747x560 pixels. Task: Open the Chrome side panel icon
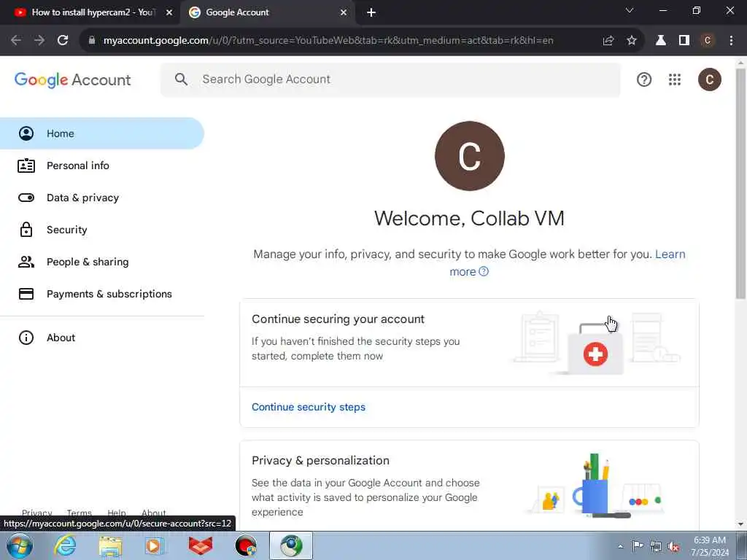[x=684, y=41]
